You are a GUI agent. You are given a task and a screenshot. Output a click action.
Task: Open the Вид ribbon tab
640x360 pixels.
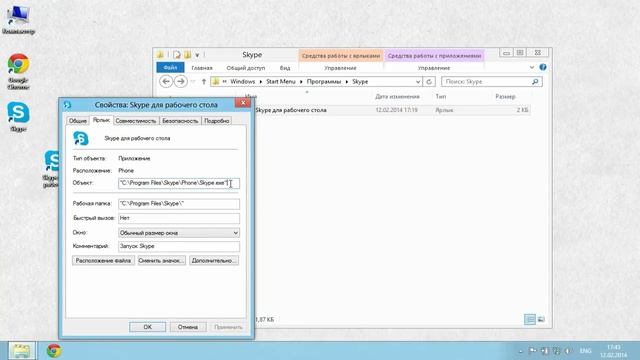point(285,68)
